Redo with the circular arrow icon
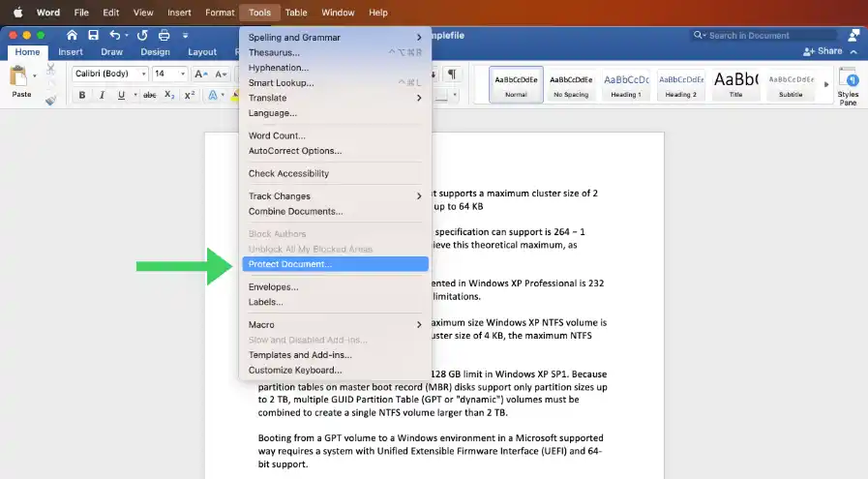Image resolution: width=868 pixels, height=479 pixels. pos(142,36)
